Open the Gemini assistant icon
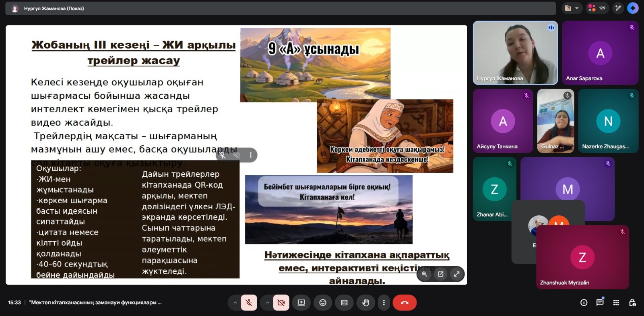Screen dimensions: 644x316 click(633, 8)
